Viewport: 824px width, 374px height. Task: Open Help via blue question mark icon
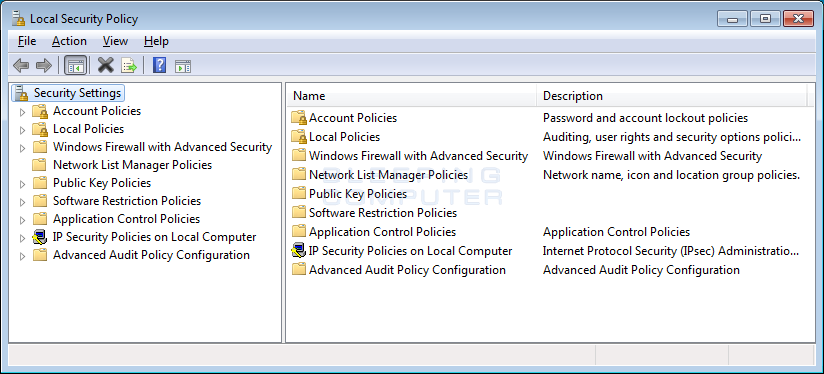pos(159,66)
